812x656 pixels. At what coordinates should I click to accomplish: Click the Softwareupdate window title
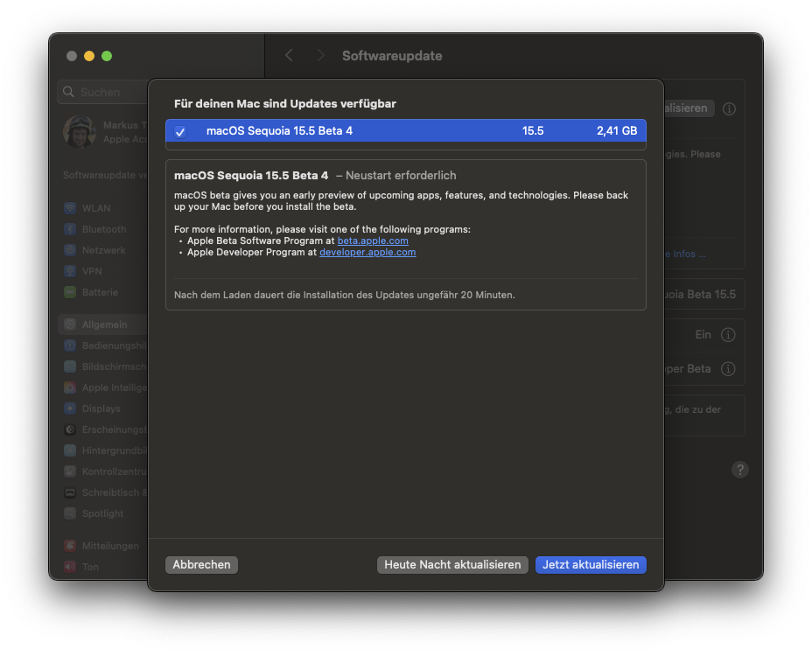click(x=392, y=56)
